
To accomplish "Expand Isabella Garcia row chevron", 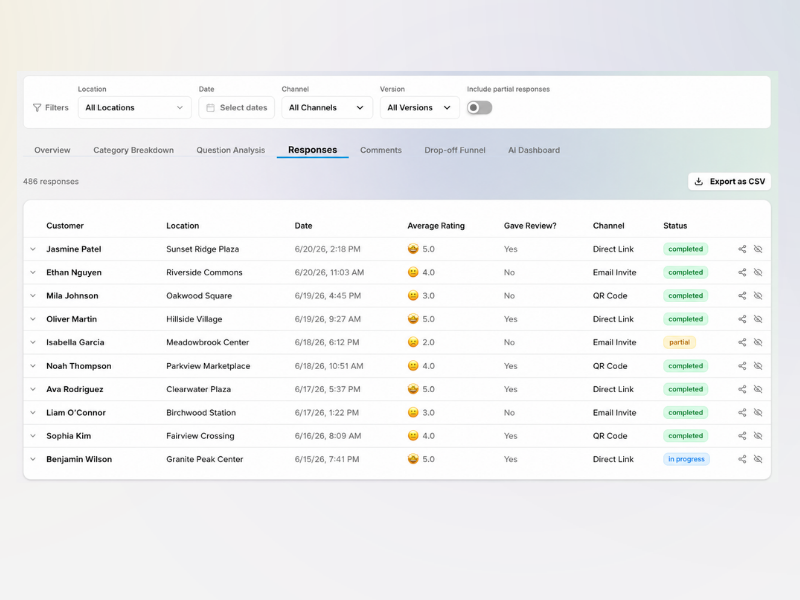I will coord(33,342).
